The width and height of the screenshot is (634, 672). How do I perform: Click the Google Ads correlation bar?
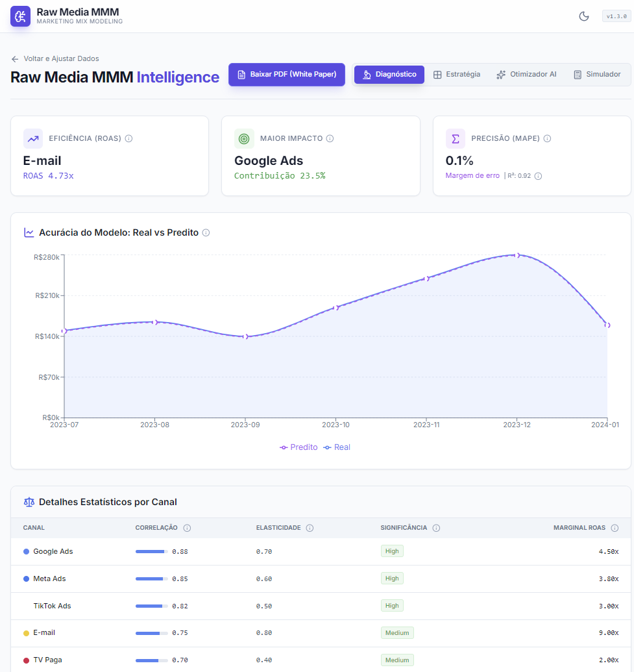[x=152, y=552]
